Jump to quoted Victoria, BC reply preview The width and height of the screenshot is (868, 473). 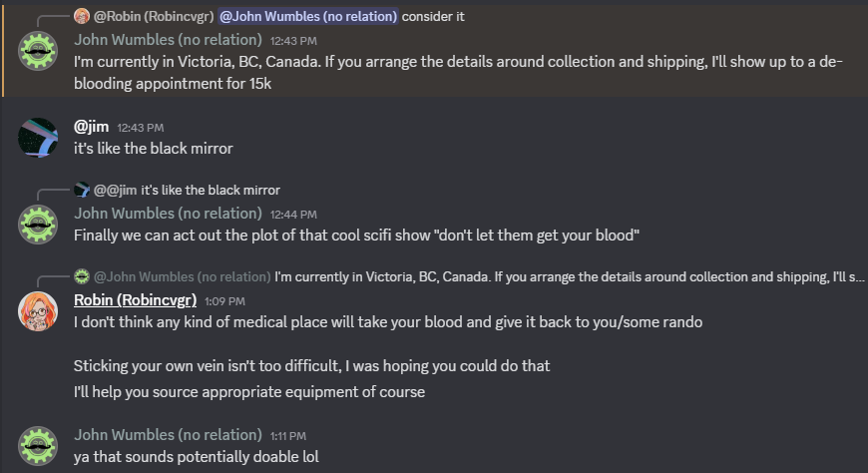tap(569, 276)
